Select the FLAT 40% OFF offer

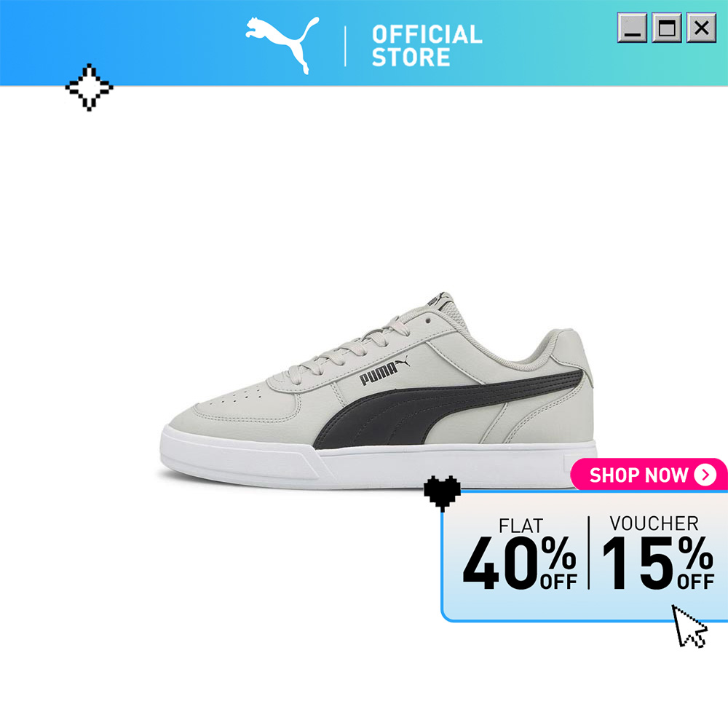pos(520,554)
